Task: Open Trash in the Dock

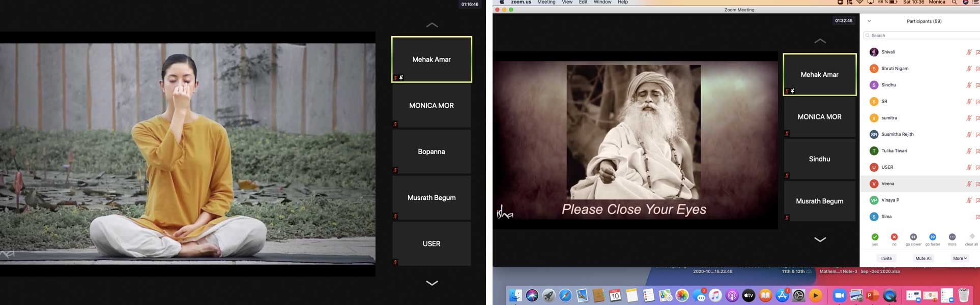Action: (963, 295)
